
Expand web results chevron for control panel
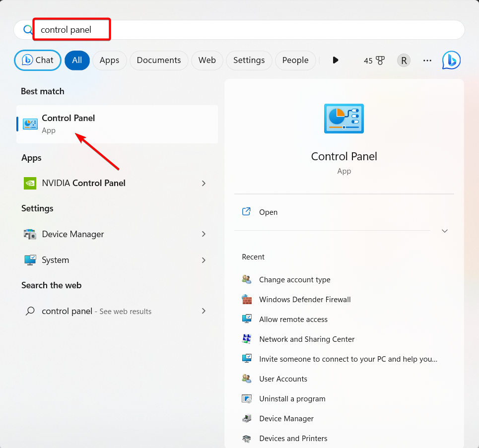coord(204,311)
